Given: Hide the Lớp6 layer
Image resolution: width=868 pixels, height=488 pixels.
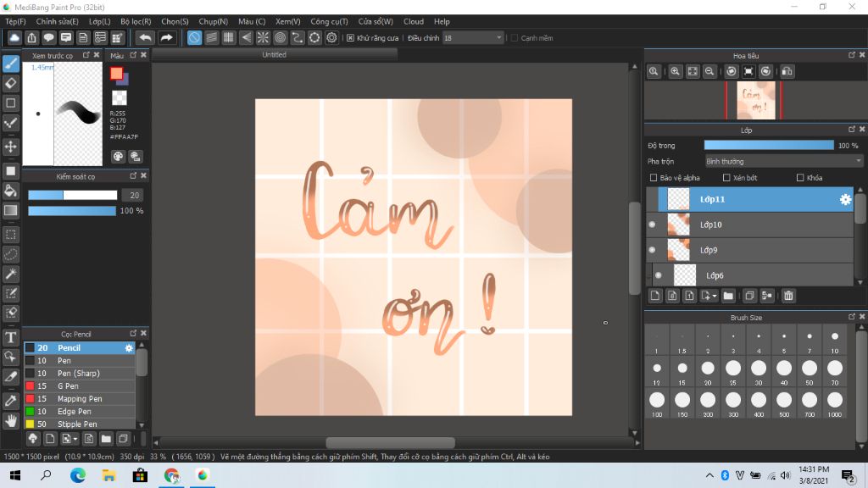Looking at the screenshot, I should coord(658,275).
